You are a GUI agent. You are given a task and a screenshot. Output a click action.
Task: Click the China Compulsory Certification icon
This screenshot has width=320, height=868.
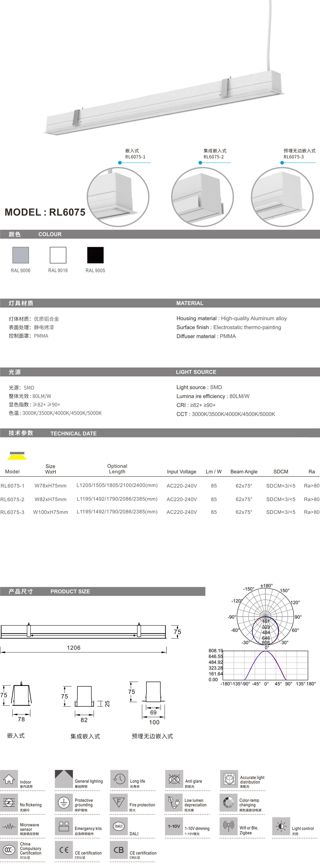pyautogui.click(x=9, y=850)
